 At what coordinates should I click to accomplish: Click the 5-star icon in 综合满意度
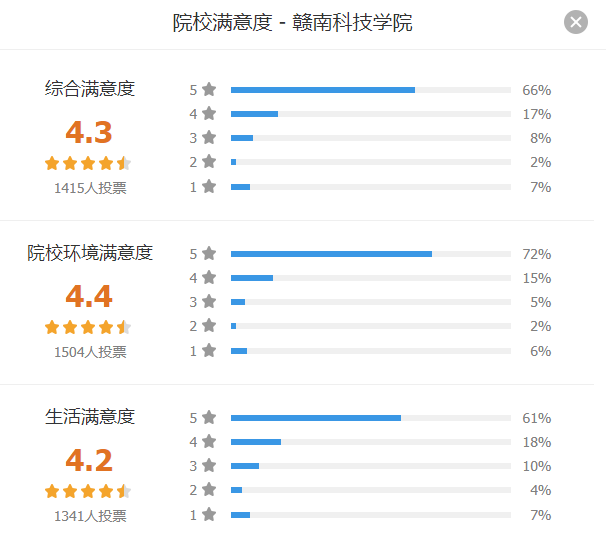(209, 89)
